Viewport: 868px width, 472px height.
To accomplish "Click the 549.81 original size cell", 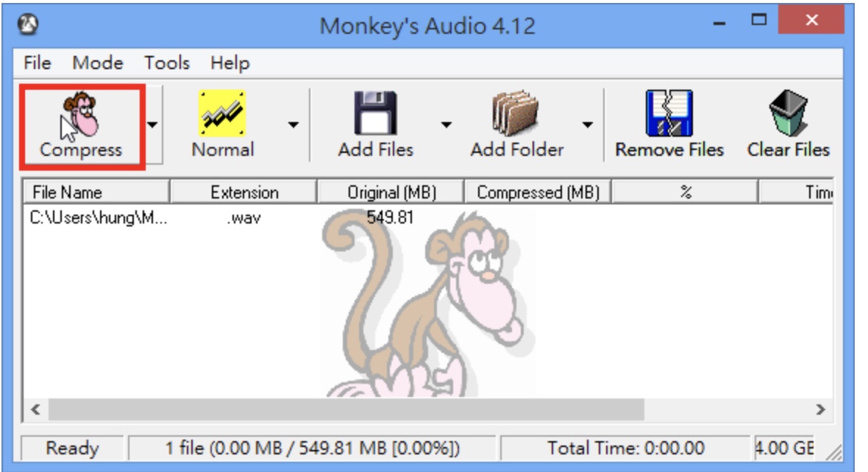I will (x=391, y=218).
